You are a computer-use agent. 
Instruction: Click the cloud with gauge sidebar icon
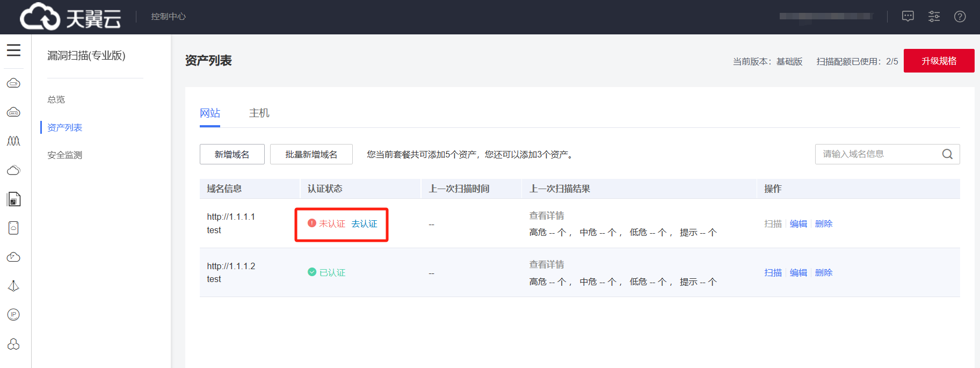(x=13, y=257)
